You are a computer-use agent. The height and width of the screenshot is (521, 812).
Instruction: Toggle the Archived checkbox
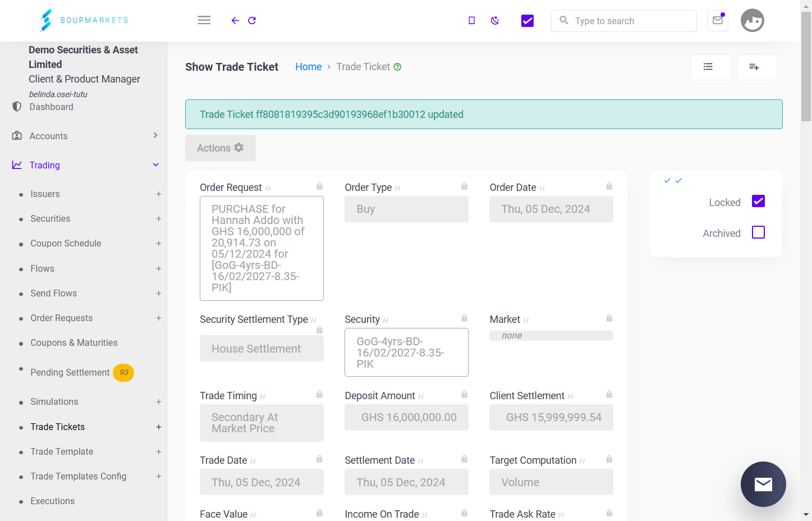(758, 232)
